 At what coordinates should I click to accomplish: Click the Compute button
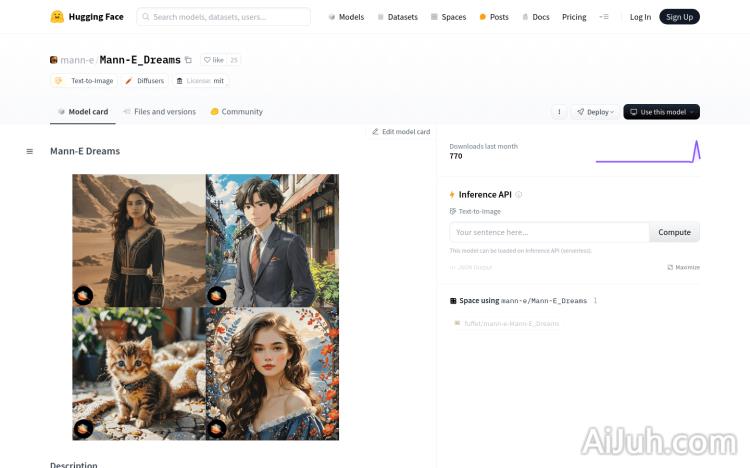point(674,232)
